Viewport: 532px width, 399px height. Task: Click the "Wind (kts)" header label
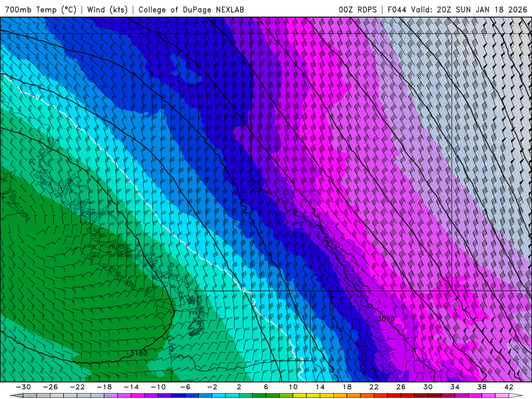[107, 9]
